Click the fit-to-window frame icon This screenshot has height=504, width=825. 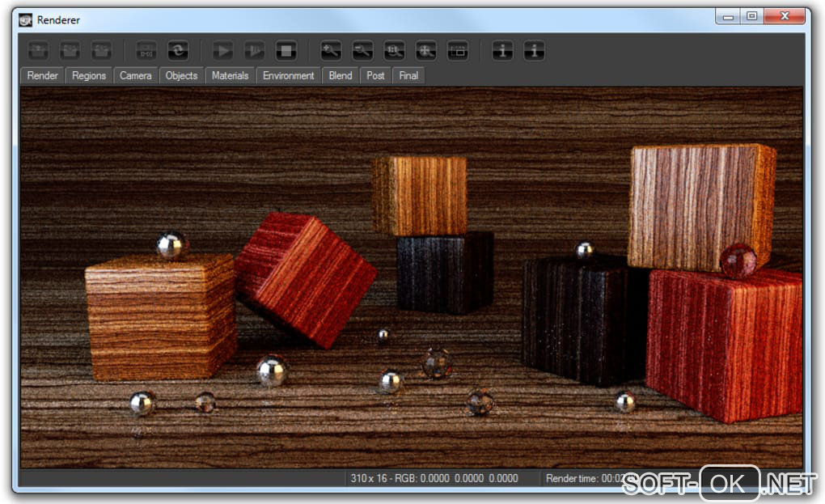(458, 51)
